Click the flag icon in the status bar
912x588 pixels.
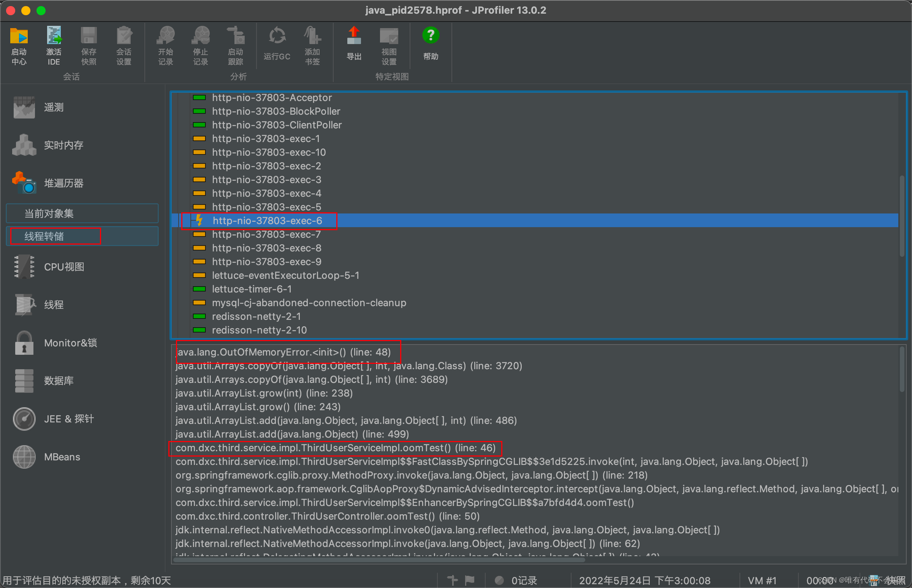pyautogui.click(x=470, y=580)
